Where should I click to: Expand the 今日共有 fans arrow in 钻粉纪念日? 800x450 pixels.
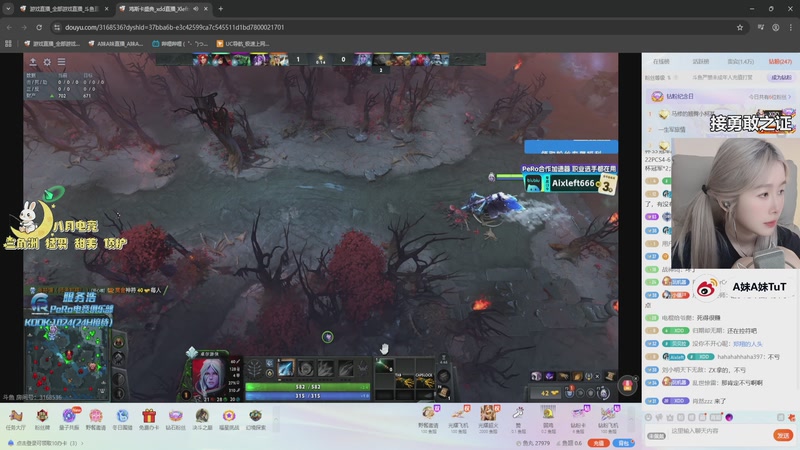pos(790,96)
